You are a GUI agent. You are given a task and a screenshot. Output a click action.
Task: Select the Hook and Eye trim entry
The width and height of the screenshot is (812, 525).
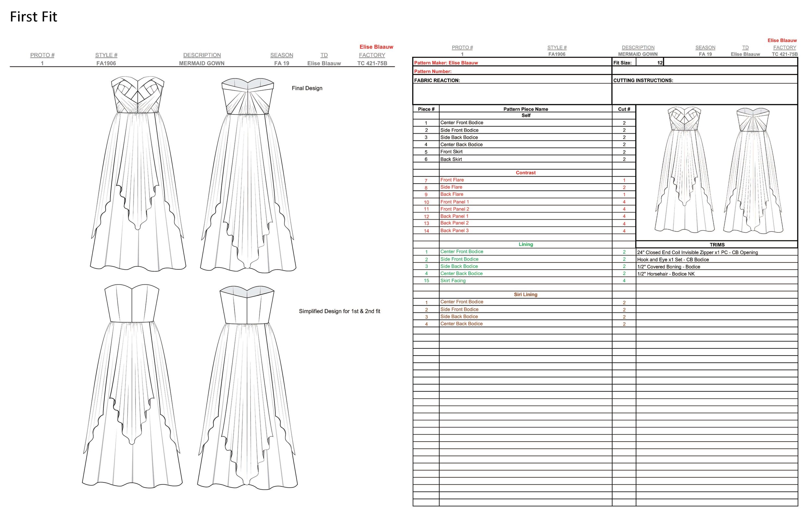[673, 260]
